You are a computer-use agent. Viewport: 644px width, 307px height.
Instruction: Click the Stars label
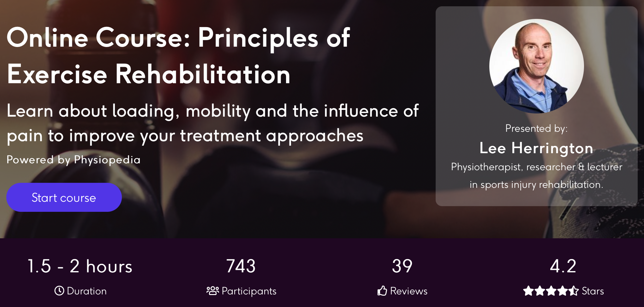coord(593,291)
